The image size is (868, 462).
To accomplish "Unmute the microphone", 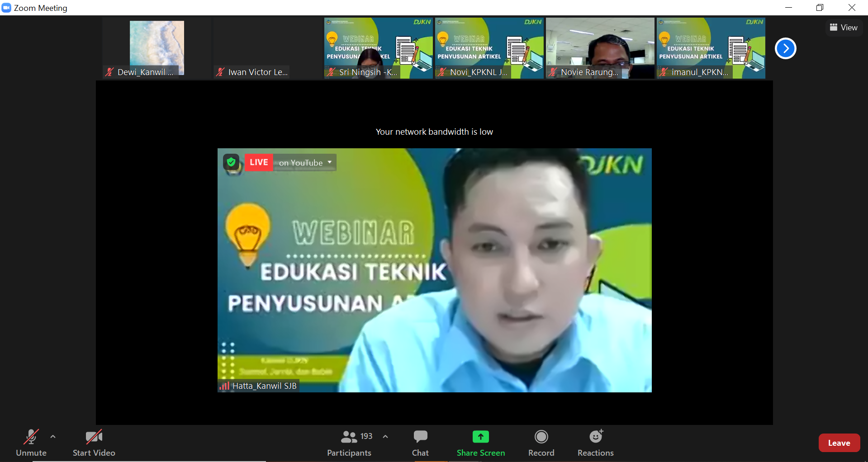I will (31, 442).
